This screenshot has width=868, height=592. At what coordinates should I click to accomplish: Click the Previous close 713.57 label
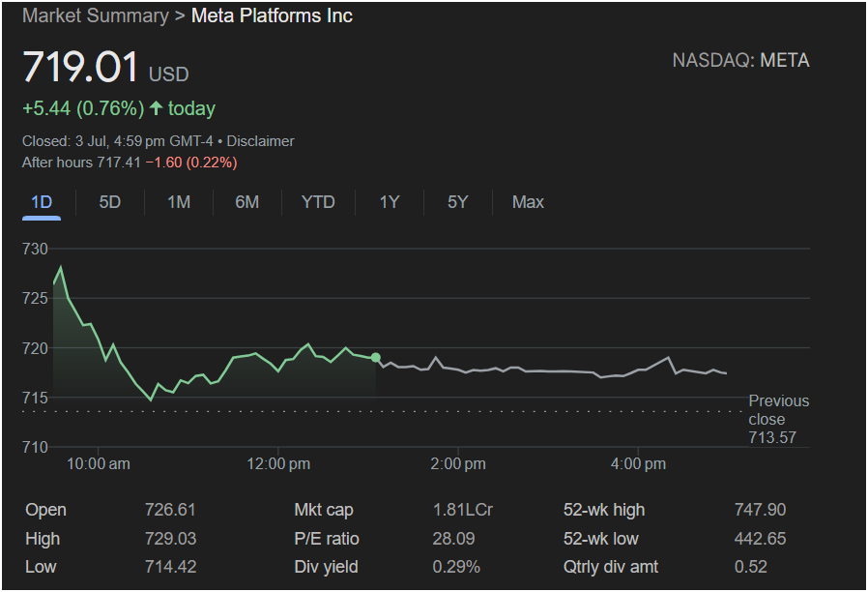(778, 419)
